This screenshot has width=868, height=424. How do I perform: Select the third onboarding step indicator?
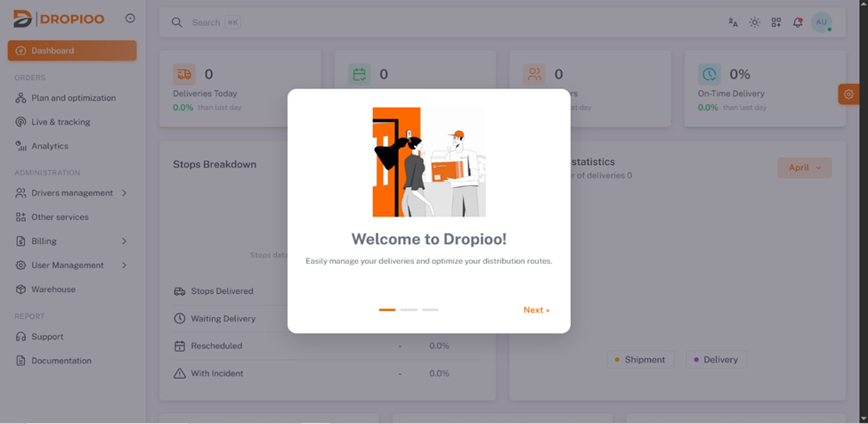click(431, 310)
